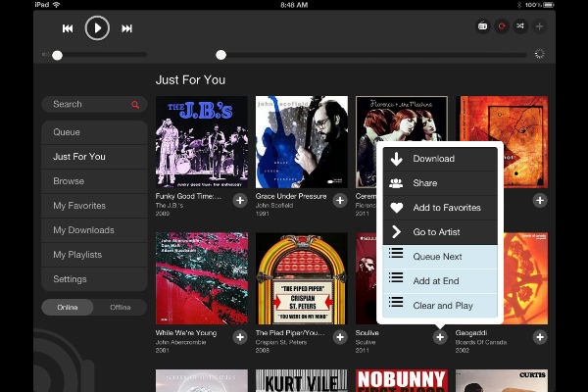The image size is (588, 392).
Task: Choose Download in popup menu
Action: [440, 159]
